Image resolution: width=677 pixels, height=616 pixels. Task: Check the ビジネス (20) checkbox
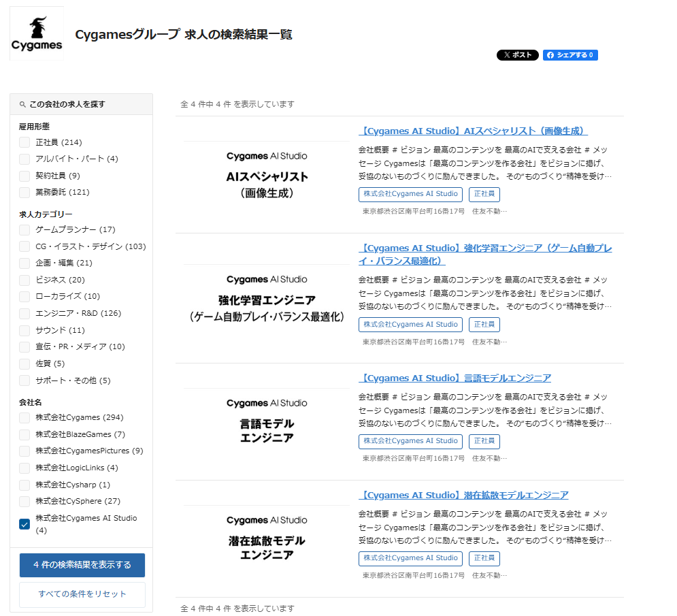24,280
